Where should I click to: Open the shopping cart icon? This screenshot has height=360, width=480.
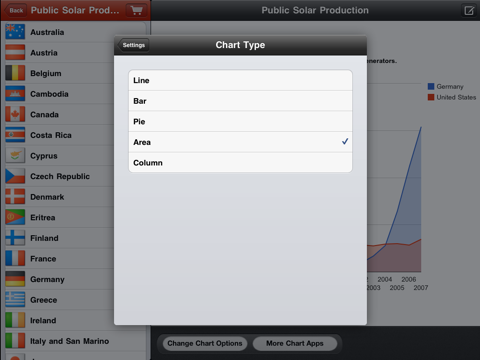pyautogui.click(x=137, y=11)
